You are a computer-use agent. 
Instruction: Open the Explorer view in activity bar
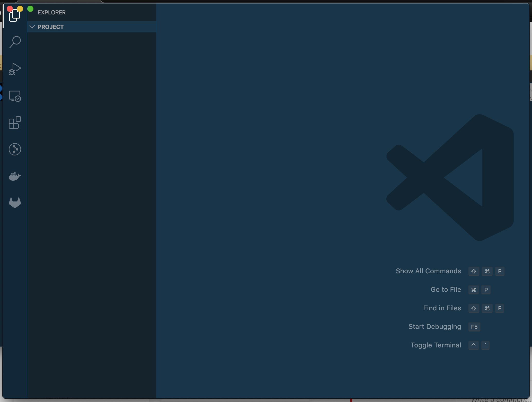click(x=15, y=15)
